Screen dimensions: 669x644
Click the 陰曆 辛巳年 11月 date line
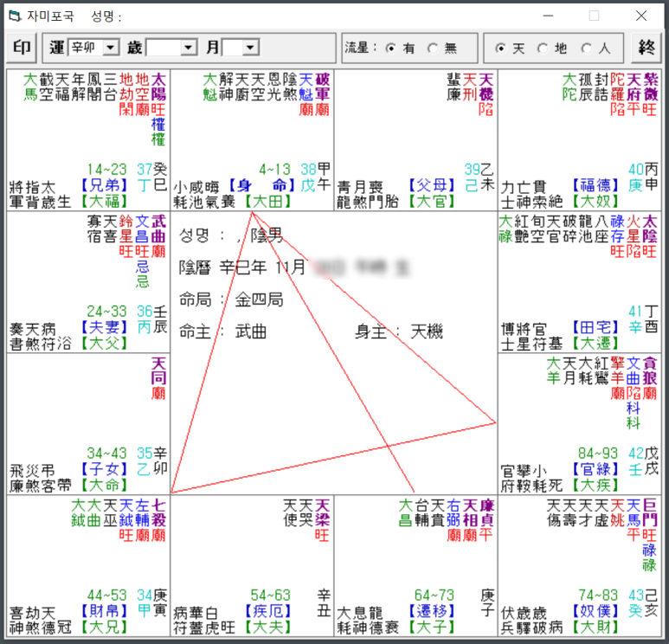[242, 267]
